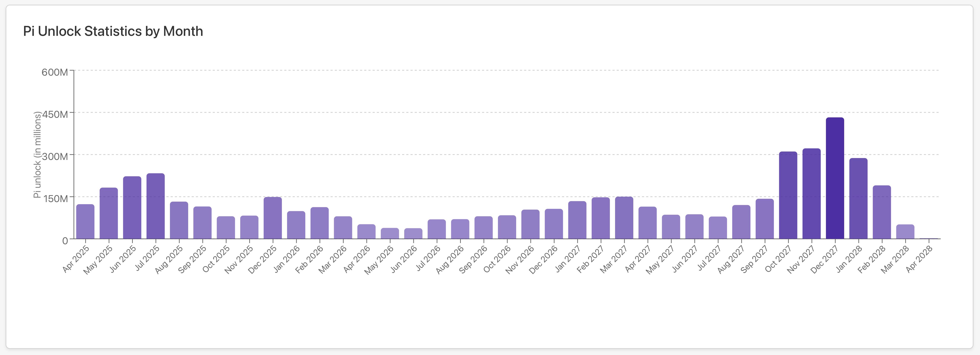Select the Sep 2027 bar
The image size is (980, 355).
pyautogui.click(x=765, y=219)
